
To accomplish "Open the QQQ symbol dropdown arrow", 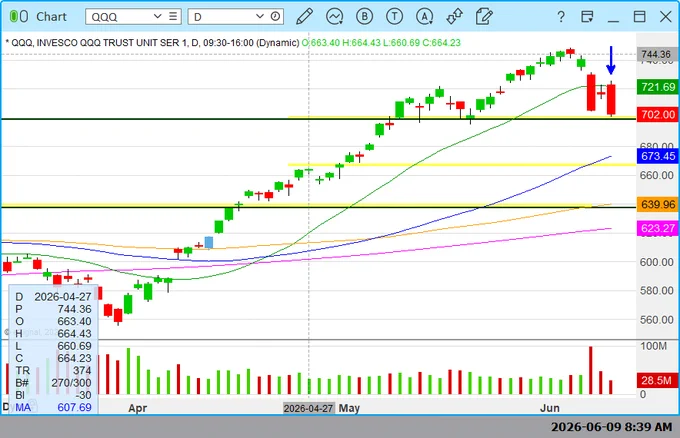I will pyautogui.click(x=157, y=16).
